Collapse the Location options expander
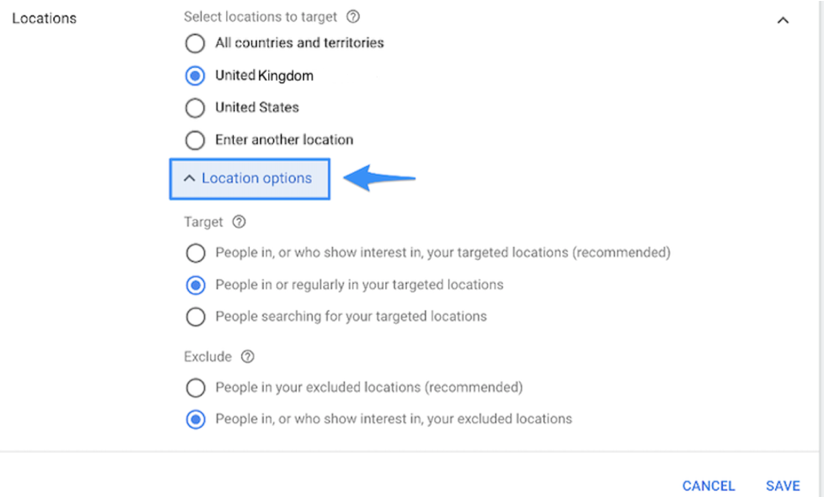Viewport: 824px width, 497px height. pos(250,179)
